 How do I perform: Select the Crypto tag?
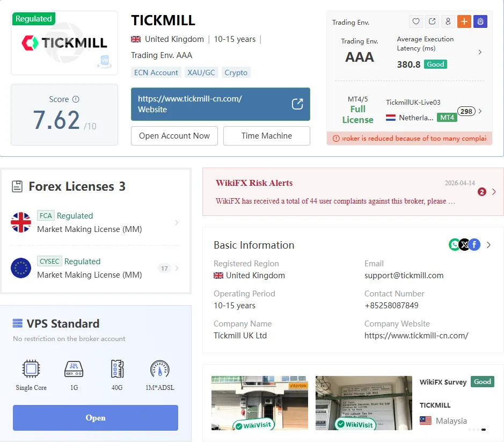[236, 73]
